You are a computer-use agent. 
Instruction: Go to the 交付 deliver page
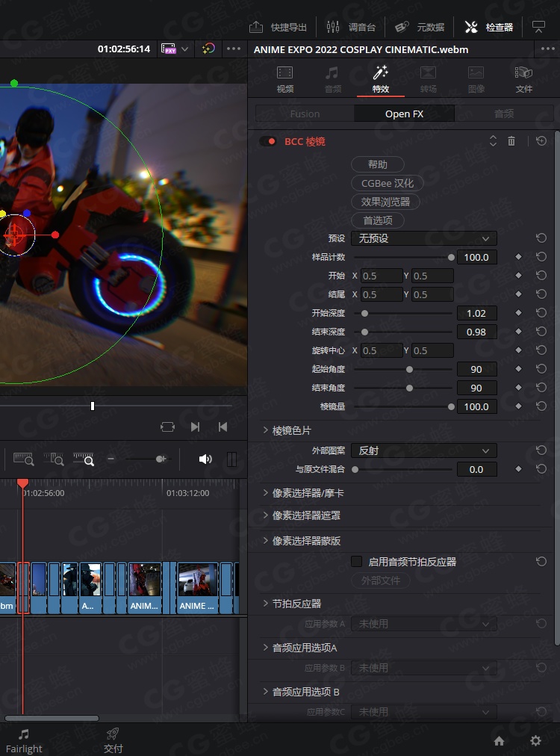(113, 742)
